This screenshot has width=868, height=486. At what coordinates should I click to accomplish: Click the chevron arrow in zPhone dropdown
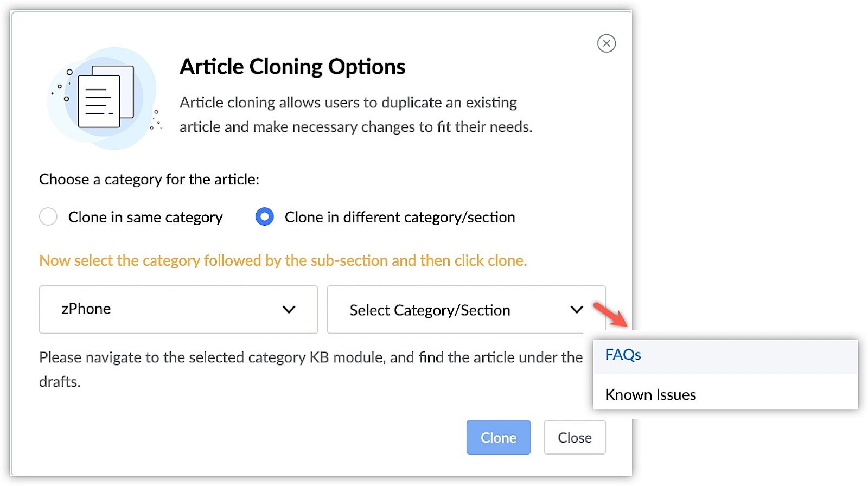coord(289,310)
